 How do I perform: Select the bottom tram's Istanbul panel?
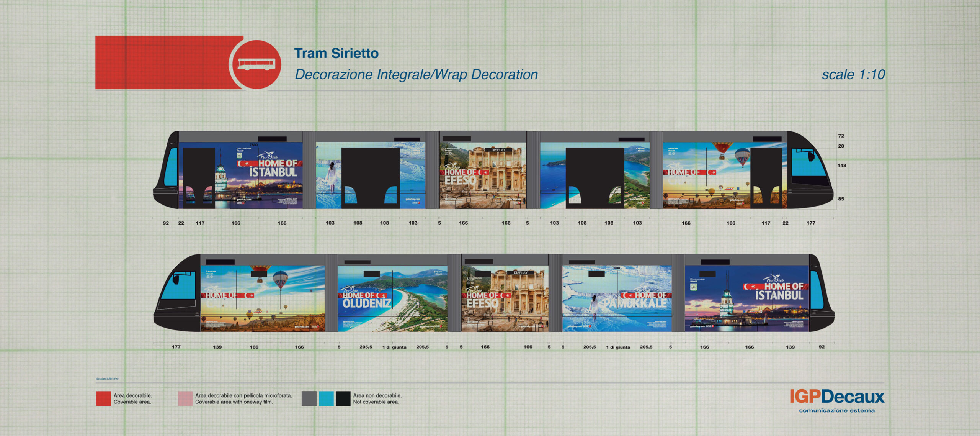point(747,298)
